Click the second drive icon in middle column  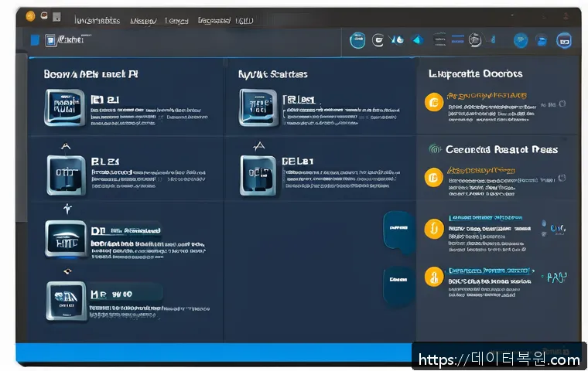258,174
